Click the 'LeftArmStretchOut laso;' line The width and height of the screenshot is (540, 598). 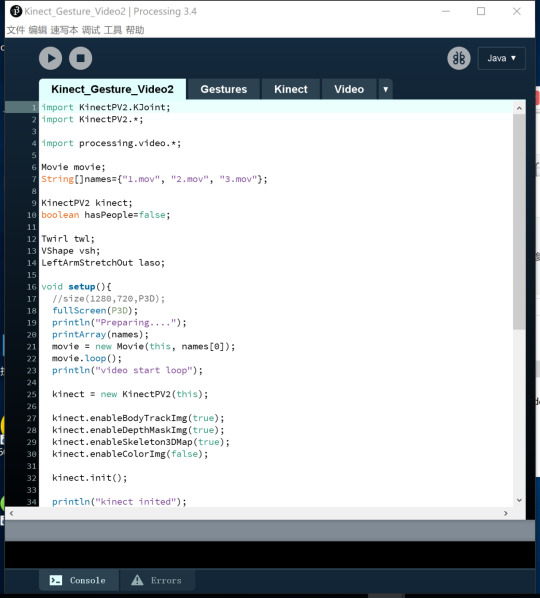tap(103, 263)
